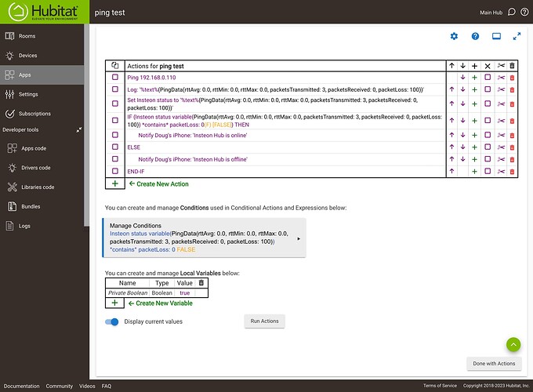Open the Documentation footer link
Image resolution: width=533 pixels, height=392 pixels.
[21, 387]
